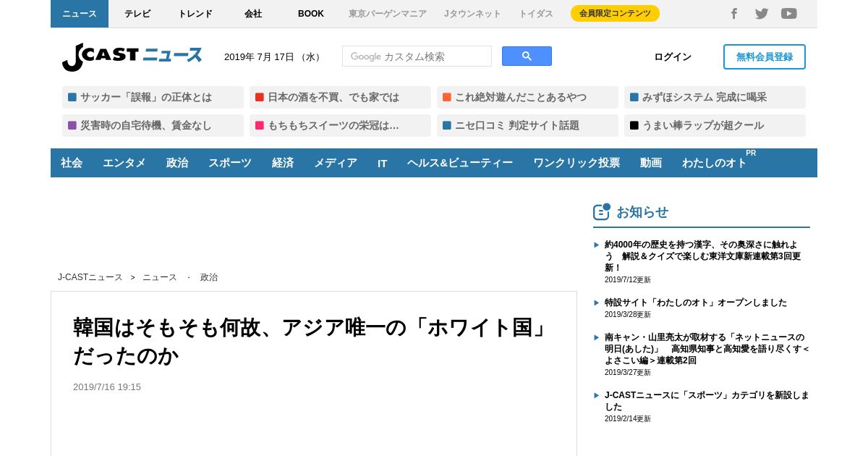Open the ワンクリック投票 menu item
The height and width of the screenshot is (456, 868).
576,163
